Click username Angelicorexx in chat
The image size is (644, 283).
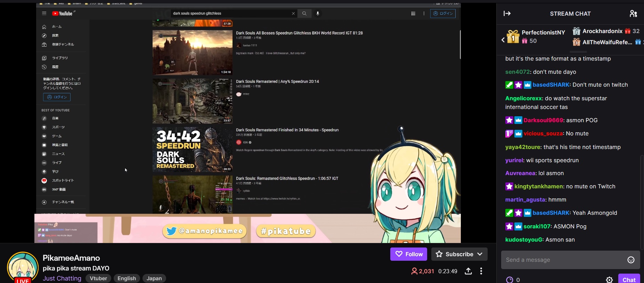click(523, 99)
